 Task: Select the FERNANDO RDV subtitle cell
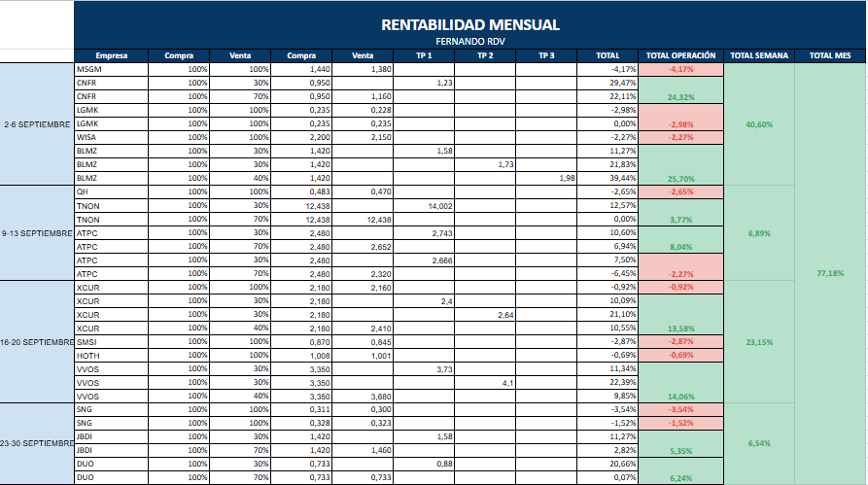(469, 42)
